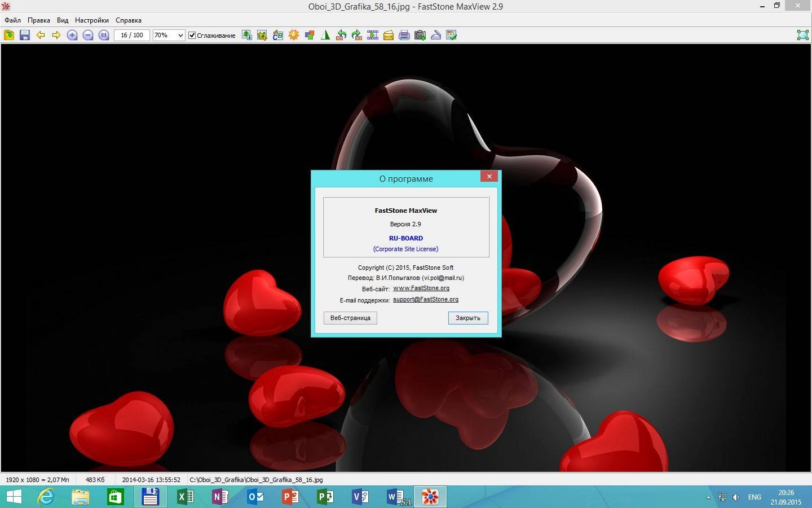Click the ENG language indicator
812x508 pixels.
pyautogui.click(x=754, y=497)
